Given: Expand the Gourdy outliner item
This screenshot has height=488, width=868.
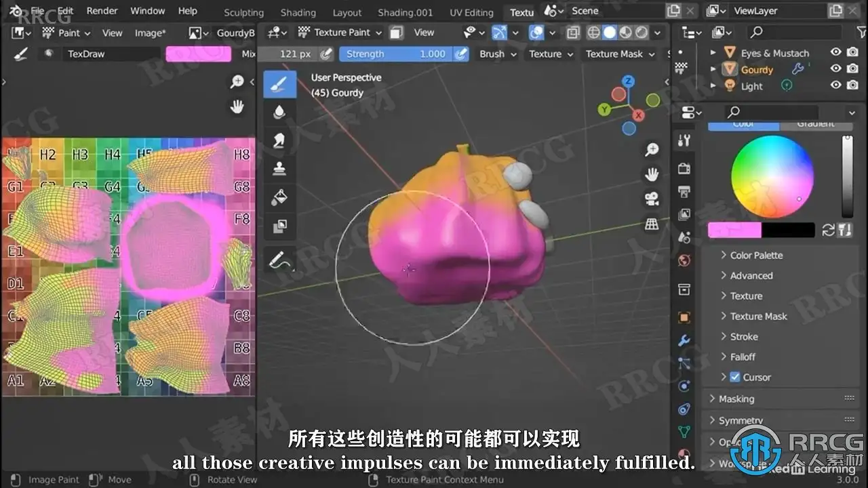Looking at the screenshot, I should click(713, 69).
